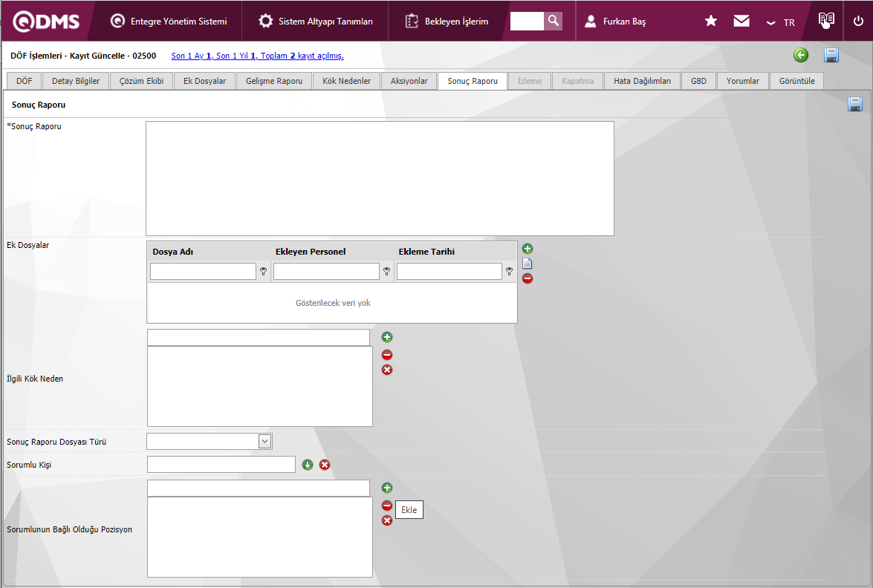Open Hata Dağılımları tab
This screenshot has height=588, width=873.
[x=642, y=81]
